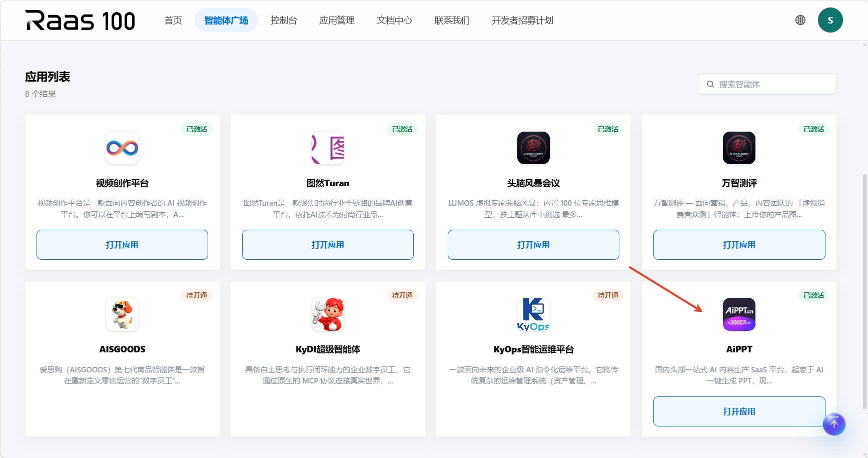Go to 首页 in the navigation

click(x=173, y=21)
